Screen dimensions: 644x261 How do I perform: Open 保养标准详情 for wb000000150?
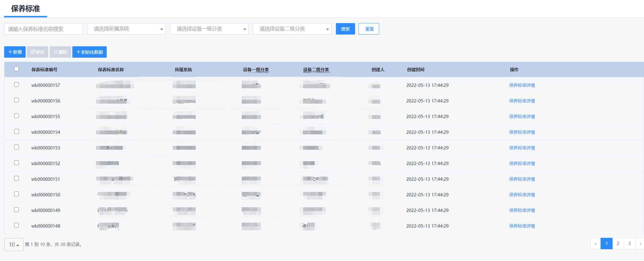tap(522, 195)
